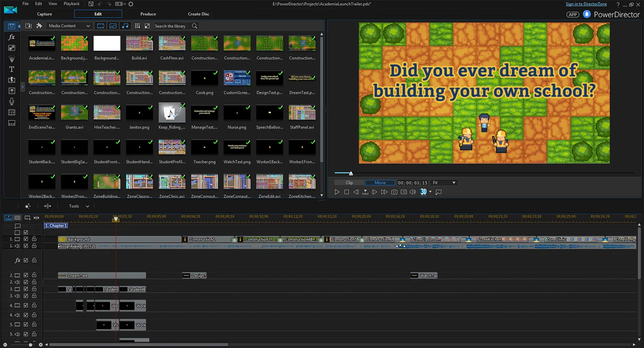Viewport: 644px width, 348px height.
Task: Click the timeline zoom slider handle
Action: tap(30, 345)
